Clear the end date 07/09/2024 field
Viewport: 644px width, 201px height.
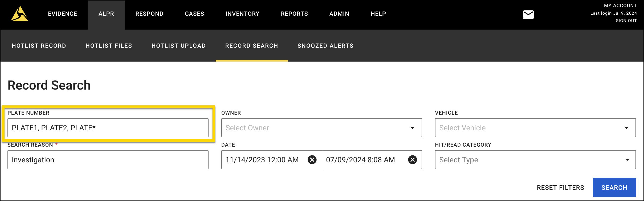point(412,160)
